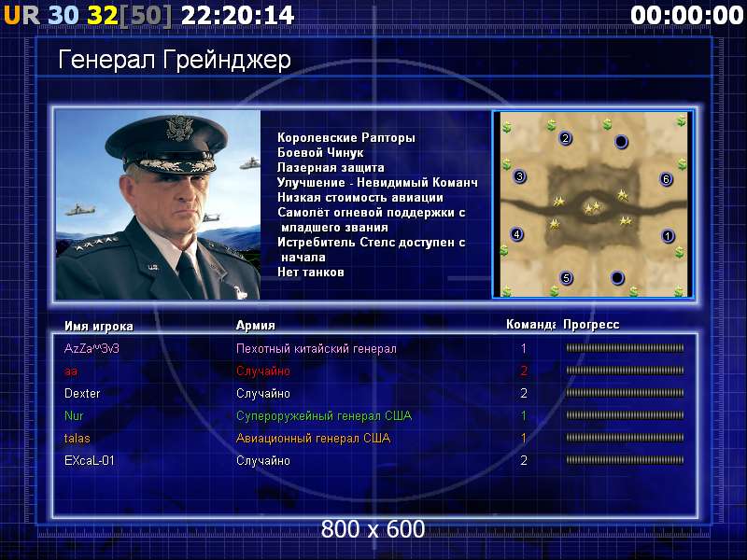The width and height of the screenshot is (747, 560).
Task: Click the 22:20:14 clock overlay
Action: (238, 15)
